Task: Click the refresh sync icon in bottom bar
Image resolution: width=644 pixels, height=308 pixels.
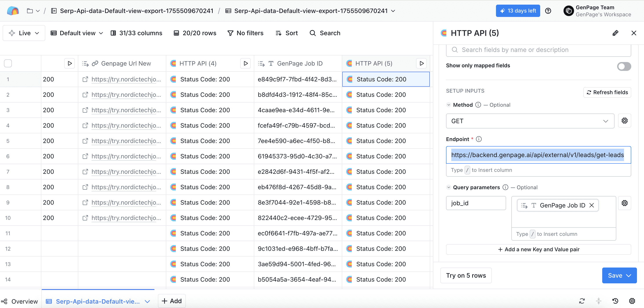Action: (x=582, y=301)
